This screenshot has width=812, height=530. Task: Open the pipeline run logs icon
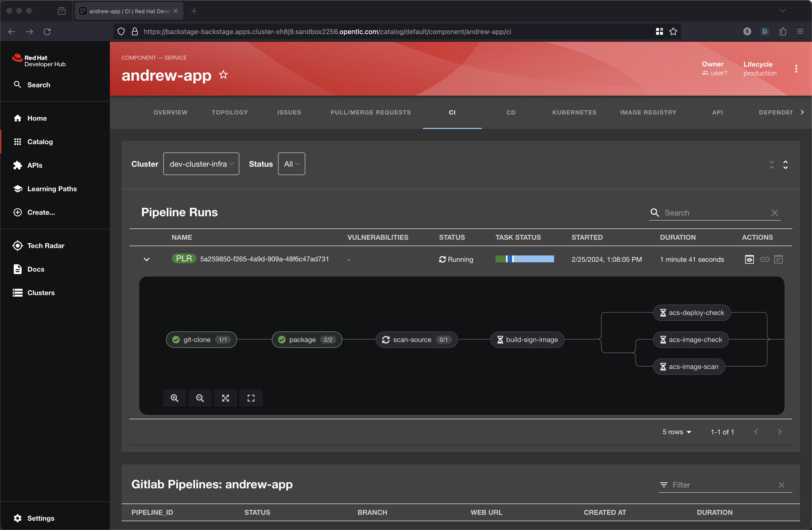[778, 260]
